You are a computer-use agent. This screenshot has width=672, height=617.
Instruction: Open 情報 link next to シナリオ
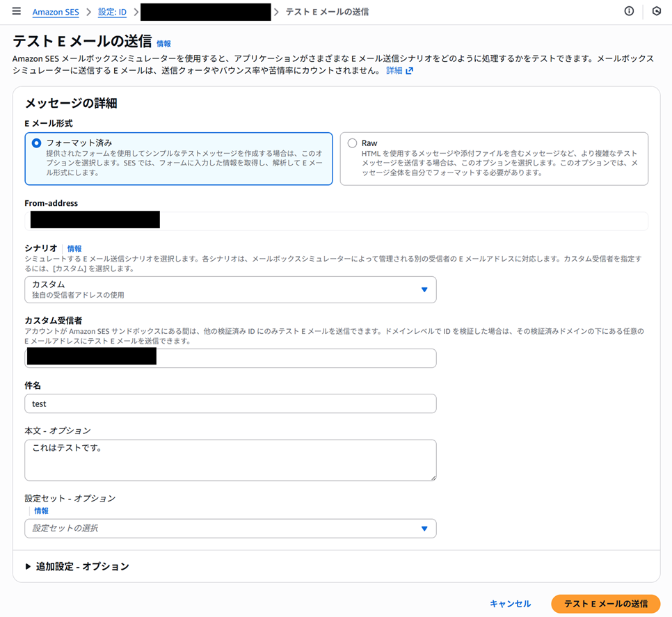tap(74, 248)
